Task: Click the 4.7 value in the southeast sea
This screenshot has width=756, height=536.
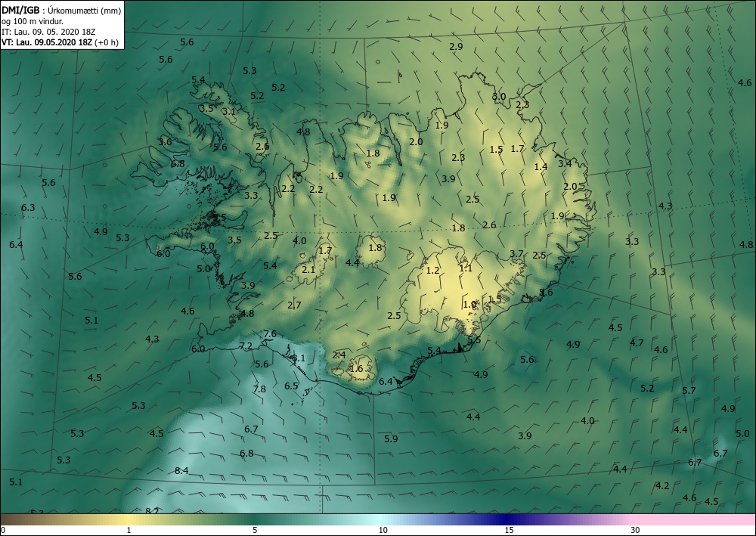Action: [x=637, y=343]
